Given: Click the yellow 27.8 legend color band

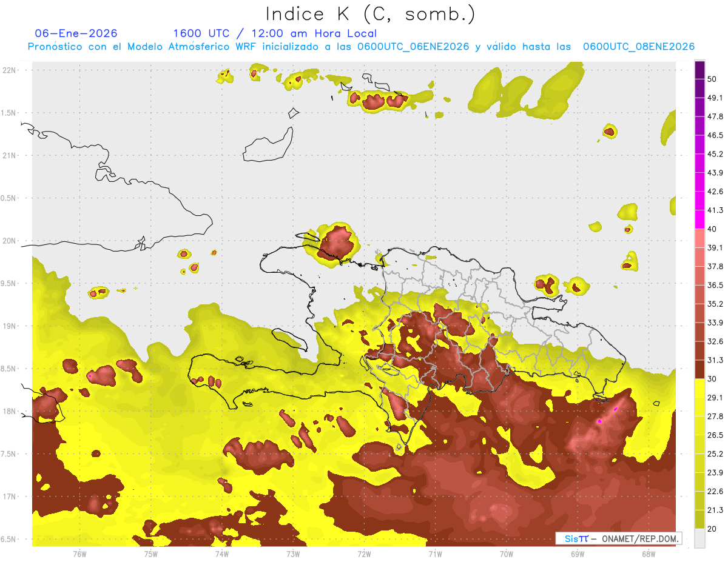Looking at the screenshot, I should [x=699, y=407].
